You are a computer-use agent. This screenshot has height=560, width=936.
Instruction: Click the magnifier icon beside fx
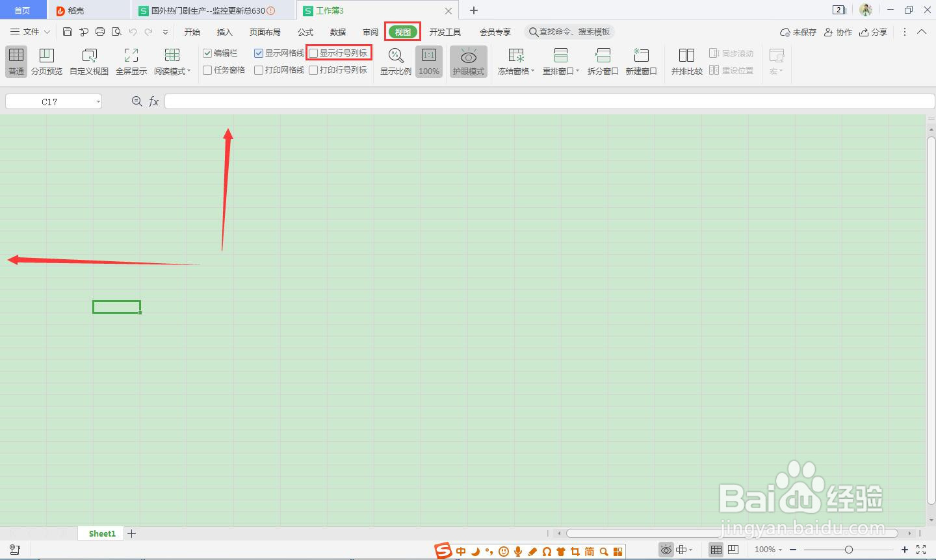coord(136,101)
